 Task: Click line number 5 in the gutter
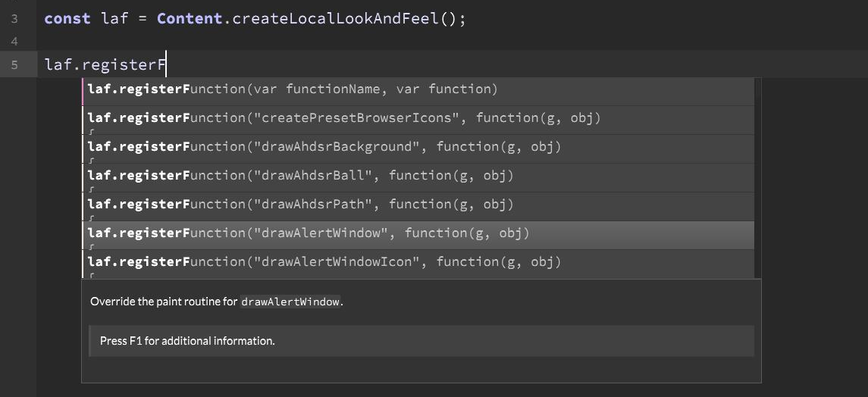[14, 65]
